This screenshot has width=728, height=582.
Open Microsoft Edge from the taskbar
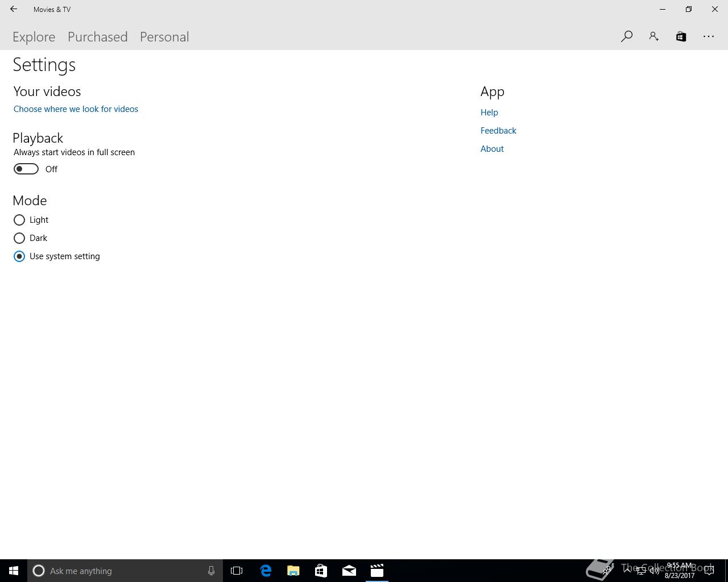266,571
